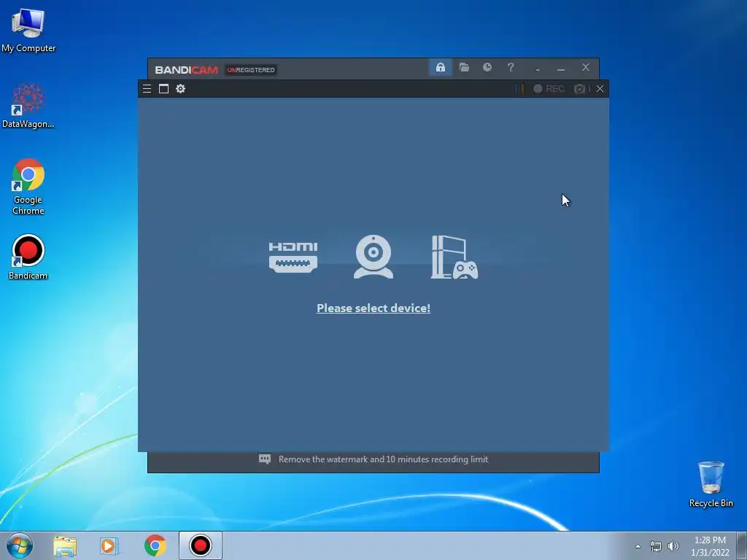The image size is (747, 560).
Task: Open the scheduled recording clock icon
Action: click(487, 68)
